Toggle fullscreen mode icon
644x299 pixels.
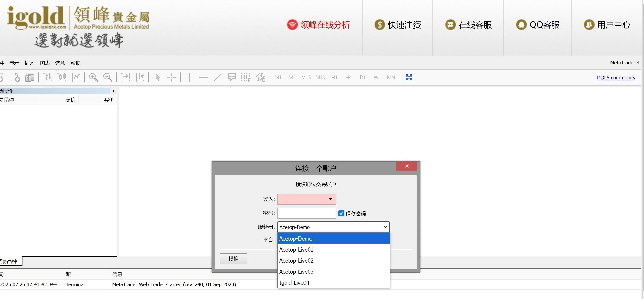pos(409,77)
